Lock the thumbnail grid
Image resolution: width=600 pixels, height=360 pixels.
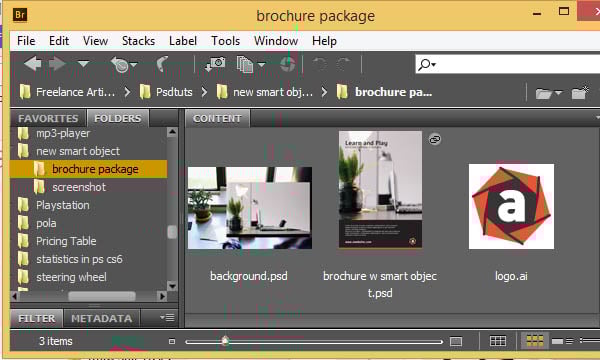[498, 341]
